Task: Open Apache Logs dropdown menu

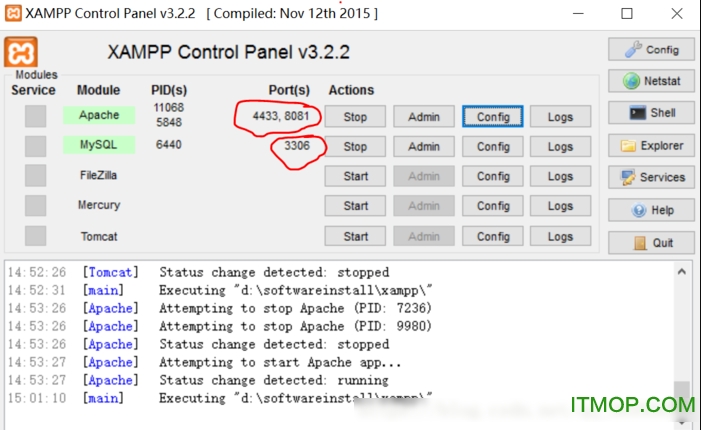Action: pos(560,117)
